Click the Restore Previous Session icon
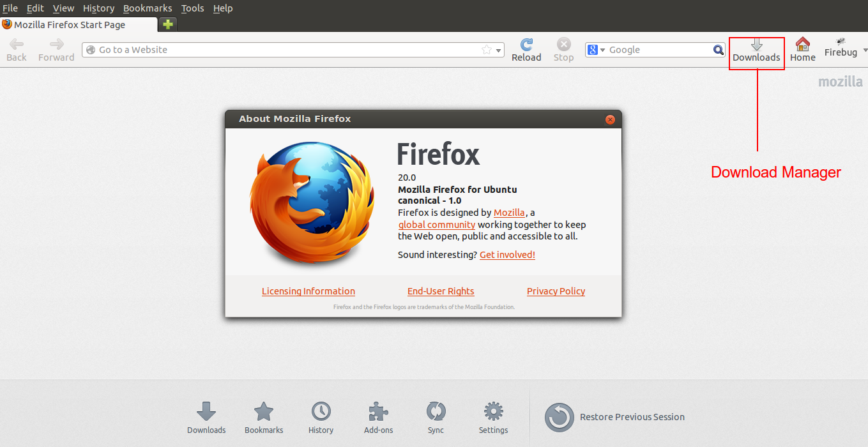The image size is (868, 447). coord(560,418)
